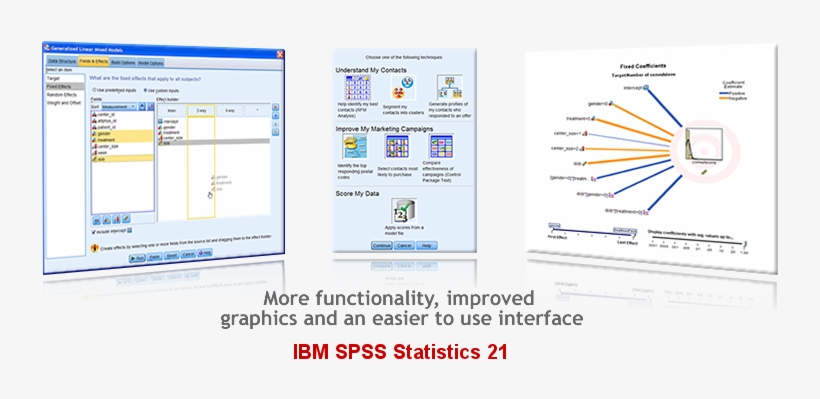Screen dimensions: 820x399
Task: Choose Segment my contacts into clusters icon
Action: point(403,87)
